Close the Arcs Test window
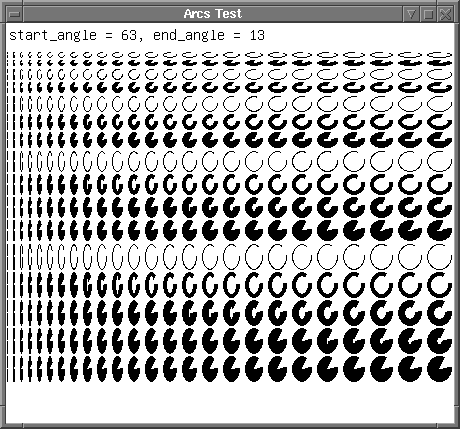The image size is (460, 429). coord(446,14)
